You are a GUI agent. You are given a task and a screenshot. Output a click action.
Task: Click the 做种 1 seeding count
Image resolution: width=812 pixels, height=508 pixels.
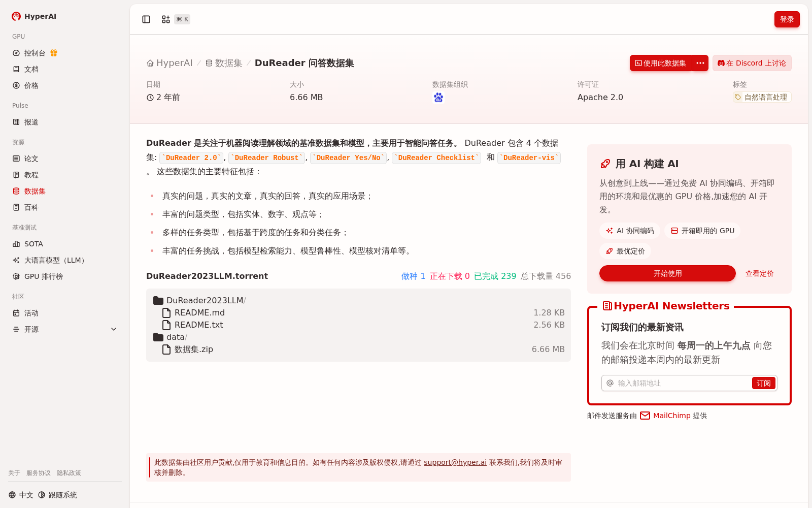click(413, 276)
